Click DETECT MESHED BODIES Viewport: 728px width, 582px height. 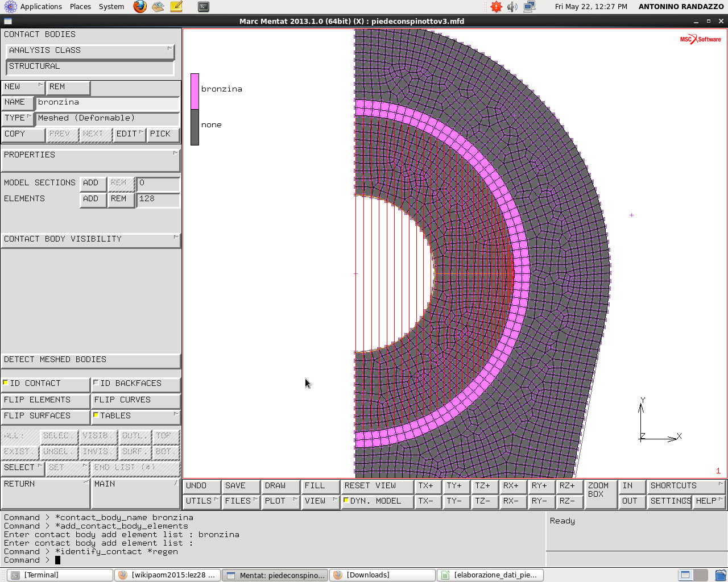click(x=91, y=360)
